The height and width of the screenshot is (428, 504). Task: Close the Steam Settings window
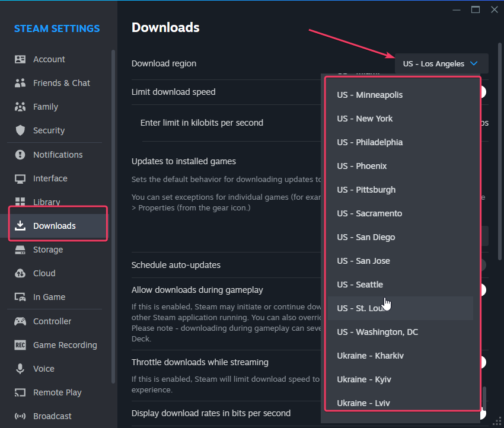pyautogui.click(x=495, y=9)
